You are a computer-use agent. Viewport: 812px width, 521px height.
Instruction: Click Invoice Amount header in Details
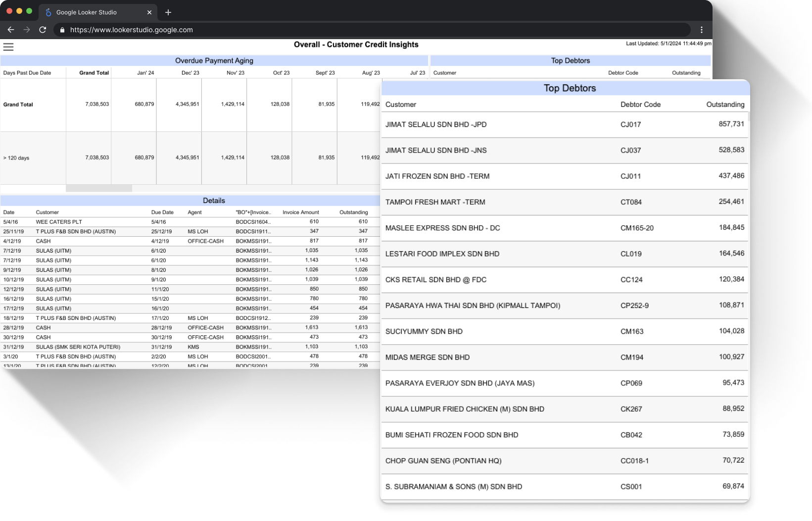[x=301, y=212]
